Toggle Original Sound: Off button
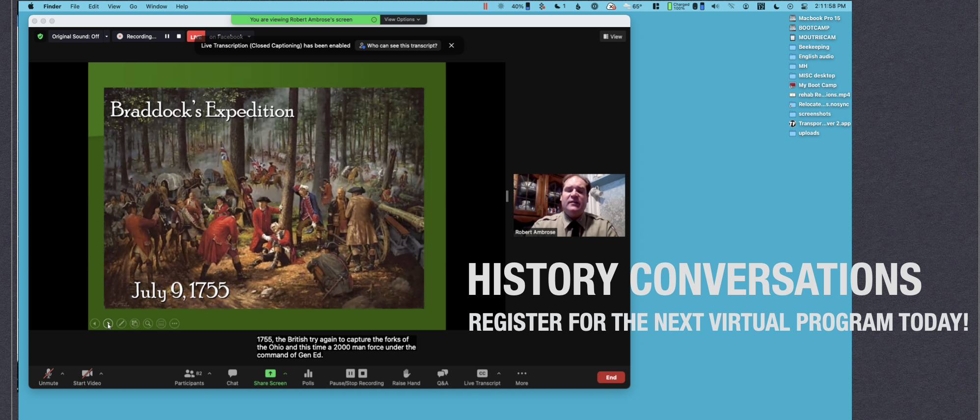 click(75, 36)
